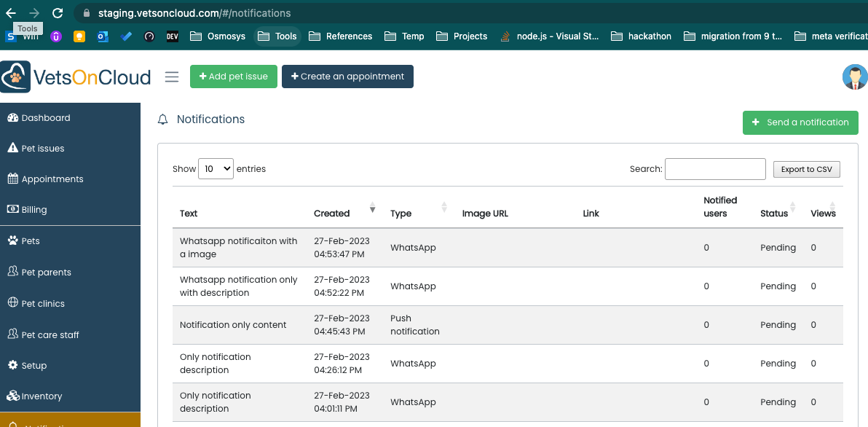
Task: Sort table by Type column arrows
Action: click(x=443, y=208)
